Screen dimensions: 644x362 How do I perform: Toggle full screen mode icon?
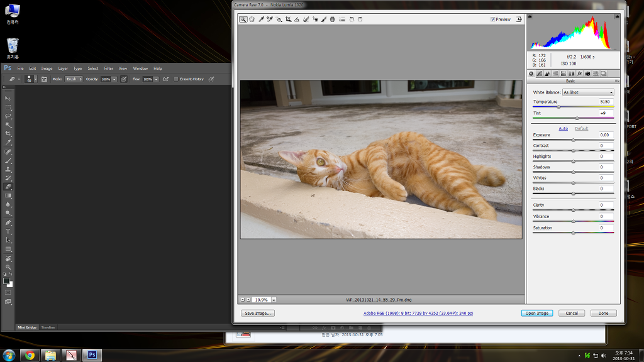(519, 19)
